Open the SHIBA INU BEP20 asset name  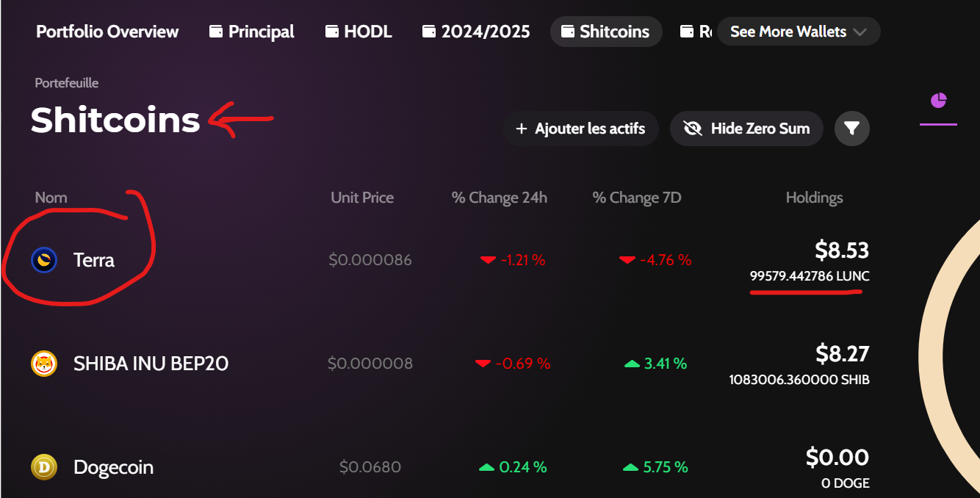[151, 364]
